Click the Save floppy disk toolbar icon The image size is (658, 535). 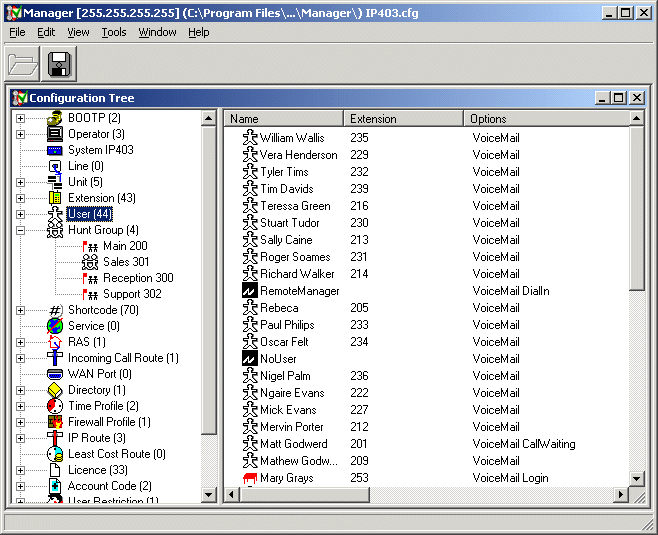[59, 64]
